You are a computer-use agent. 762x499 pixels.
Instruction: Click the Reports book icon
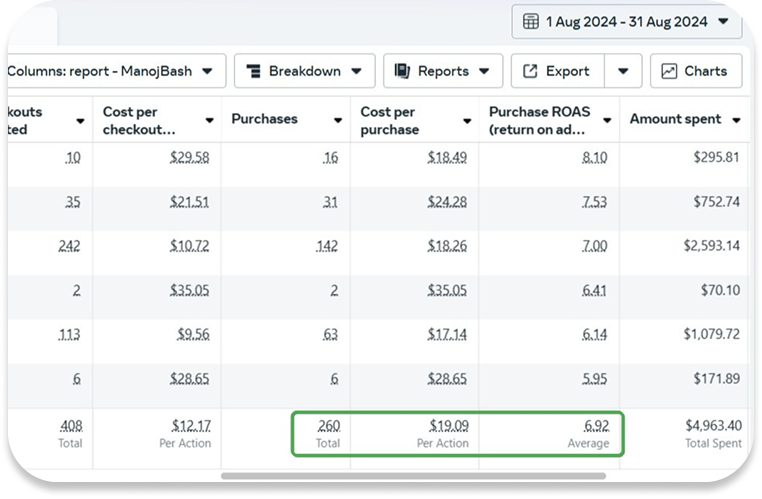[x=402, y=72]
